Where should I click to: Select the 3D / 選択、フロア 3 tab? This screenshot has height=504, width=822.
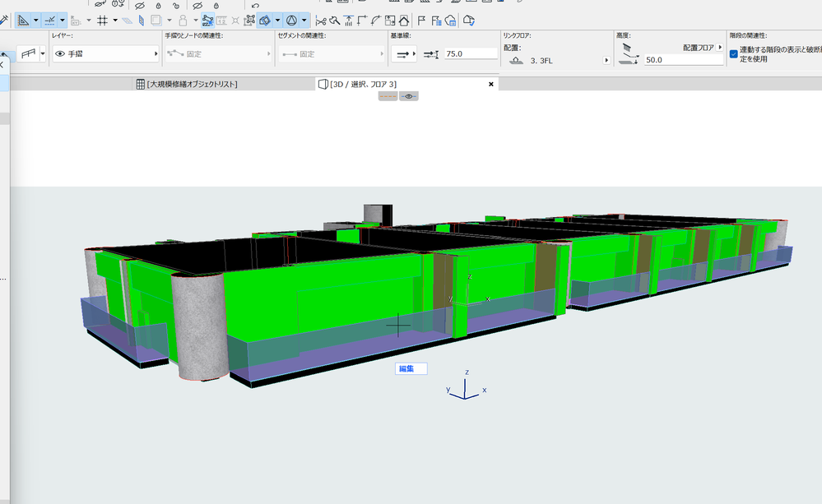click(362, 84)
